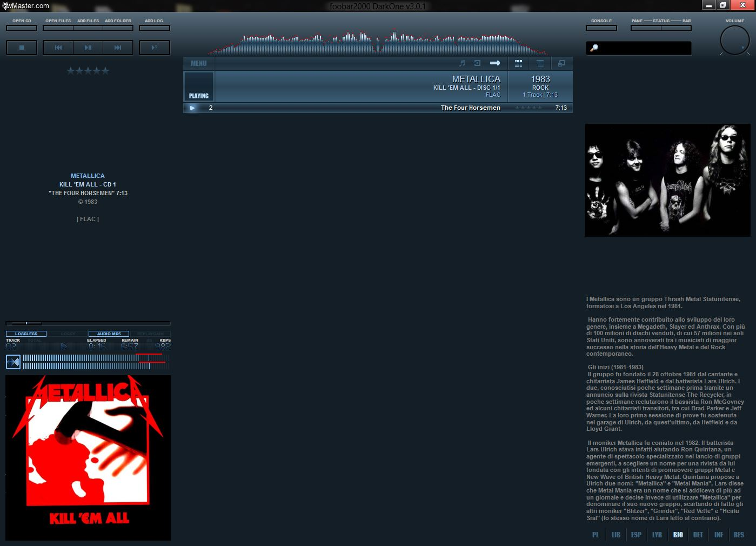This screenshot has width=756, height=546.
Task: Switch to the BIO tab
Action: pos(678,535)
